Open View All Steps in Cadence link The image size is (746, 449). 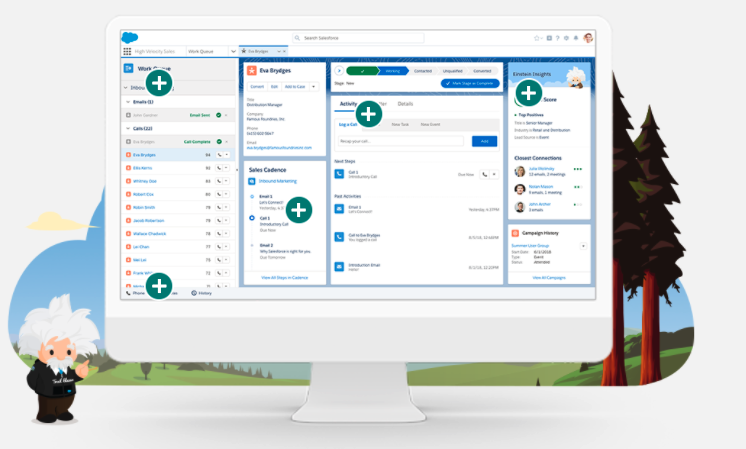[285, 277]
